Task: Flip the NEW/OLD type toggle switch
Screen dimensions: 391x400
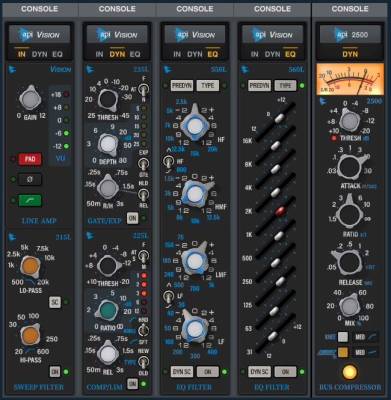Action: [143, 362]
